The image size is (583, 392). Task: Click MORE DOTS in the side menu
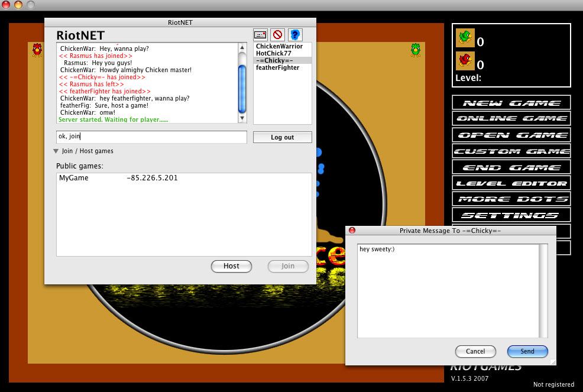tap(511, 199)
